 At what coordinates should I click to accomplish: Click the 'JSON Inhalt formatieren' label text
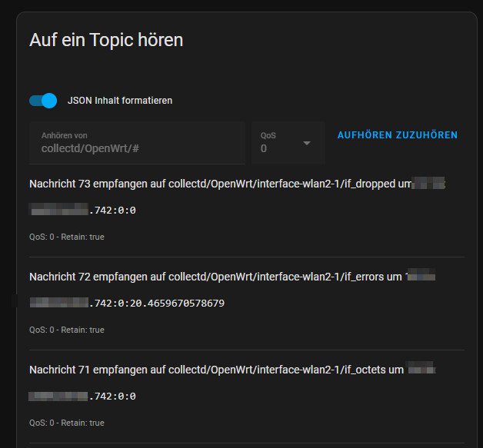[x=120, y=101]
